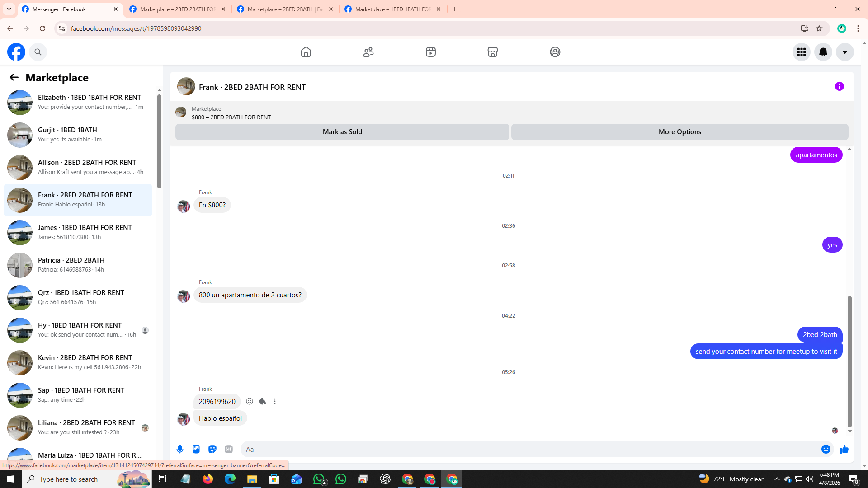868x488 pixels.
Task: React to the 2096199620 message with an emoji
Action: click(250, 401)
